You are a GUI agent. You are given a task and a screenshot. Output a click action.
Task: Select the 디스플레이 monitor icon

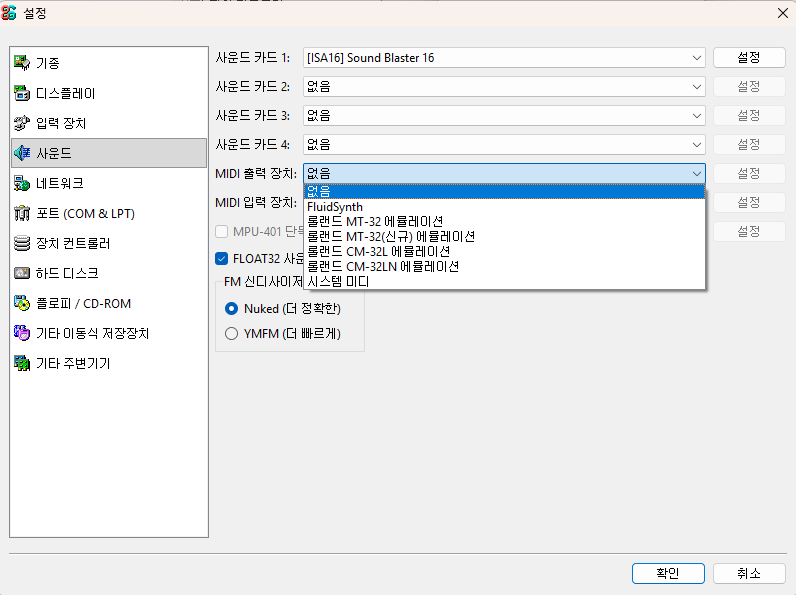[22, 94]
